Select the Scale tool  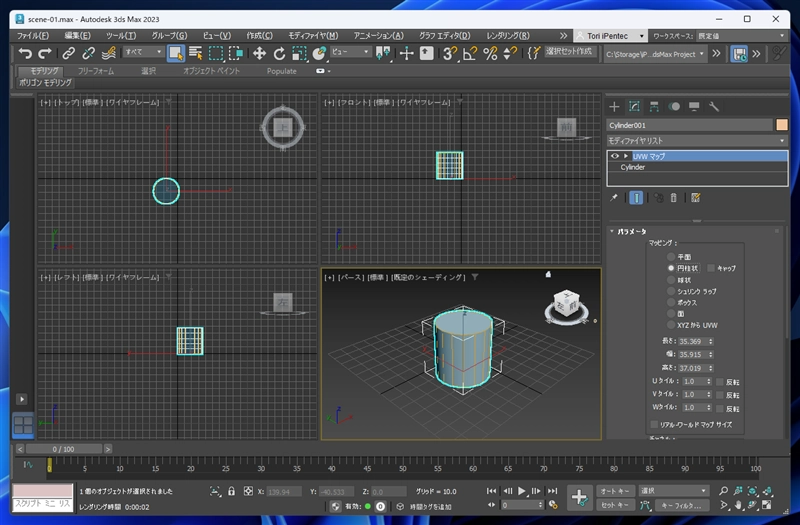(x=299, y=53)
